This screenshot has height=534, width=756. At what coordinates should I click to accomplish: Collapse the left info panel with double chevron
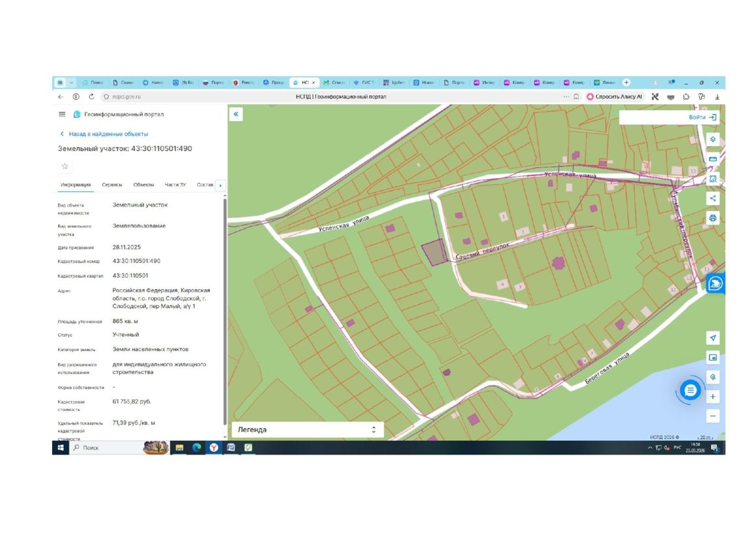point(236,114)
